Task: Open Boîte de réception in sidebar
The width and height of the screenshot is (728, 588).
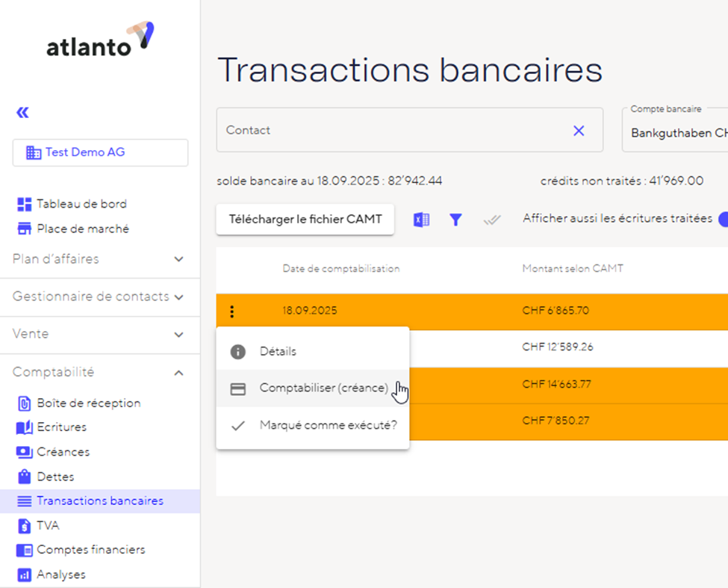Action: point(88,403)
